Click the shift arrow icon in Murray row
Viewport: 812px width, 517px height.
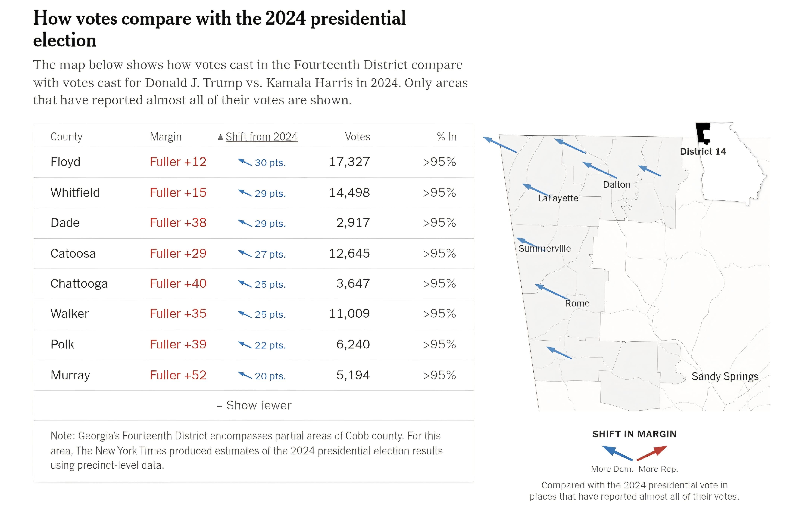[245, 375]
